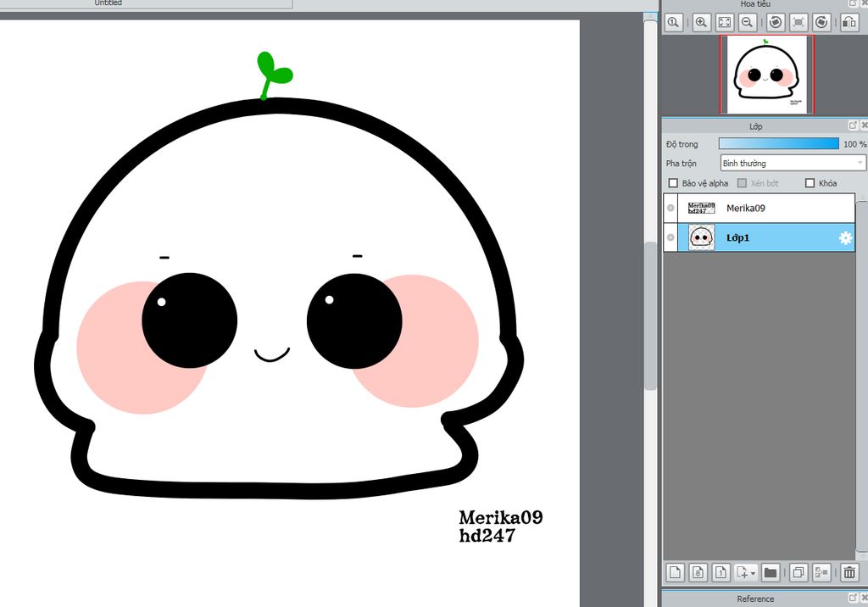
Task: Click the Lớp1 layer thumbnail
Action: pyautogui.click(x=701, y=237)
